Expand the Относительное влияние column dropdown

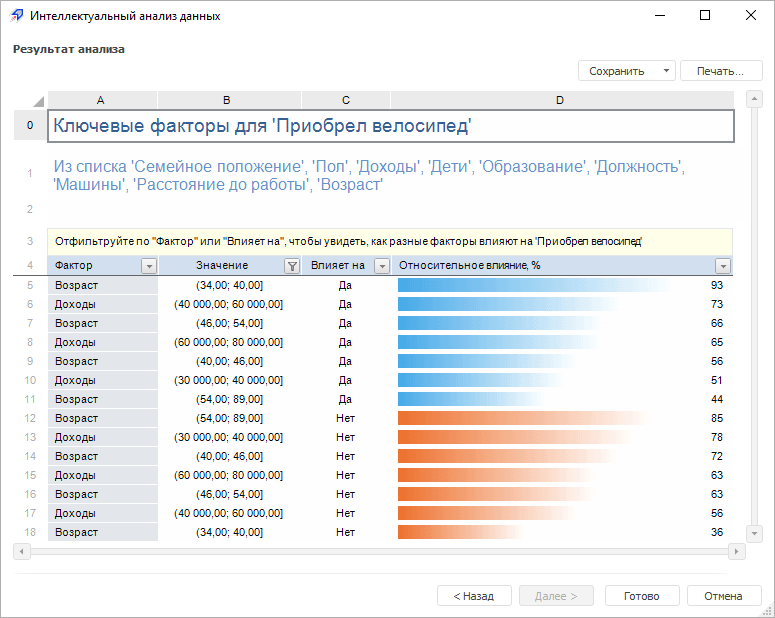723,266
